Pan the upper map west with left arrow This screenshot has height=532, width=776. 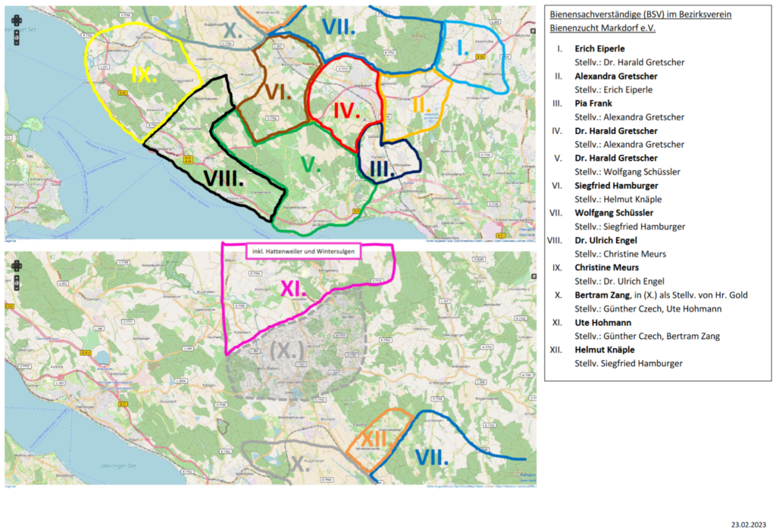click(14, 20)
